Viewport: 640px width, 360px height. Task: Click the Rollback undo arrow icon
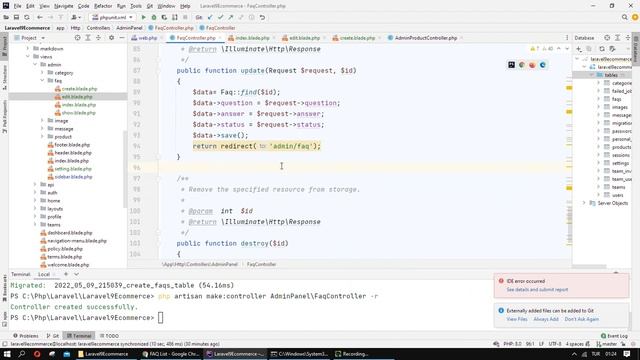click(262, 18)
